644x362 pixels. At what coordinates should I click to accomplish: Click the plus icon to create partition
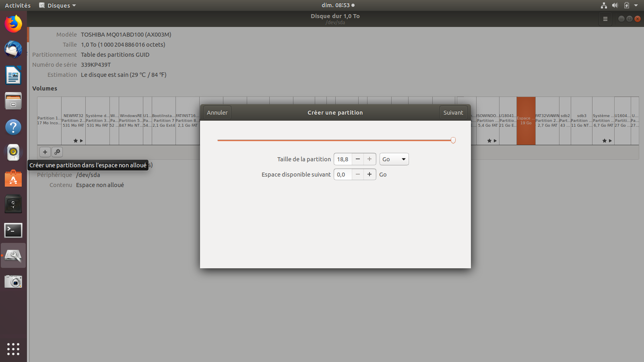(x=45, y=152)
